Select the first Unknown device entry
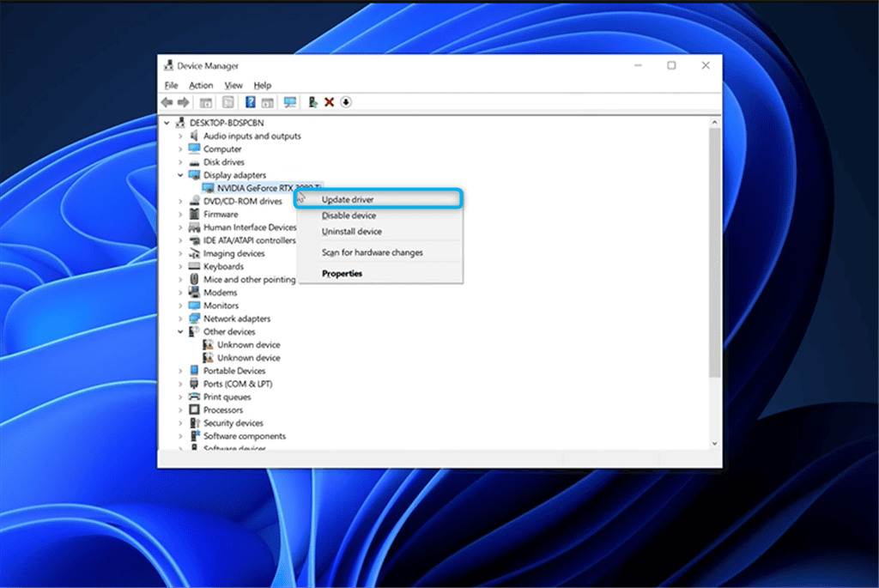This screenshot has width=879, height=588. pos(248,345)
